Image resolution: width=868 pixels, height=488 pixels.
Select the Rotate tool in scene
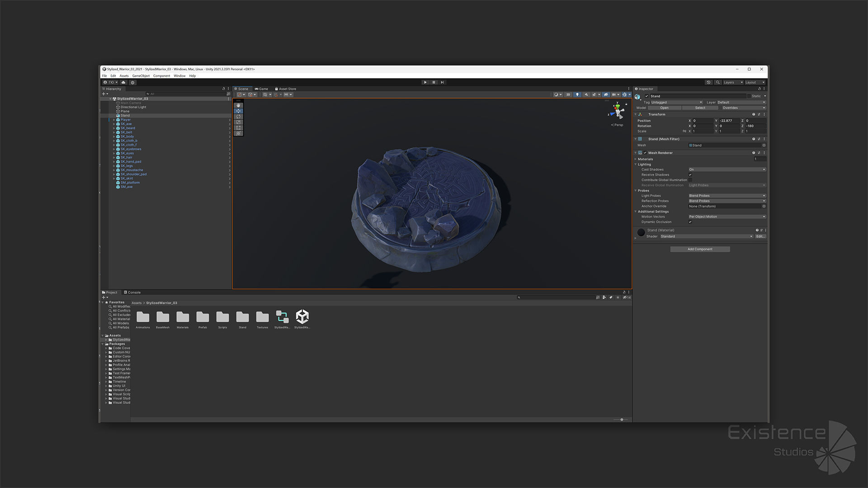[238, 117]
